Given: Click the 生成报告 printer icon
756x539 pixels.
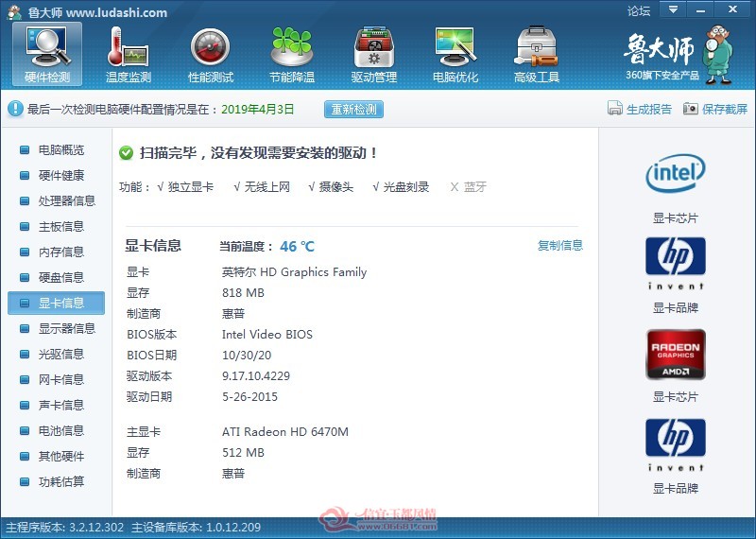Looking at the screenshot, I should point(615,109).
